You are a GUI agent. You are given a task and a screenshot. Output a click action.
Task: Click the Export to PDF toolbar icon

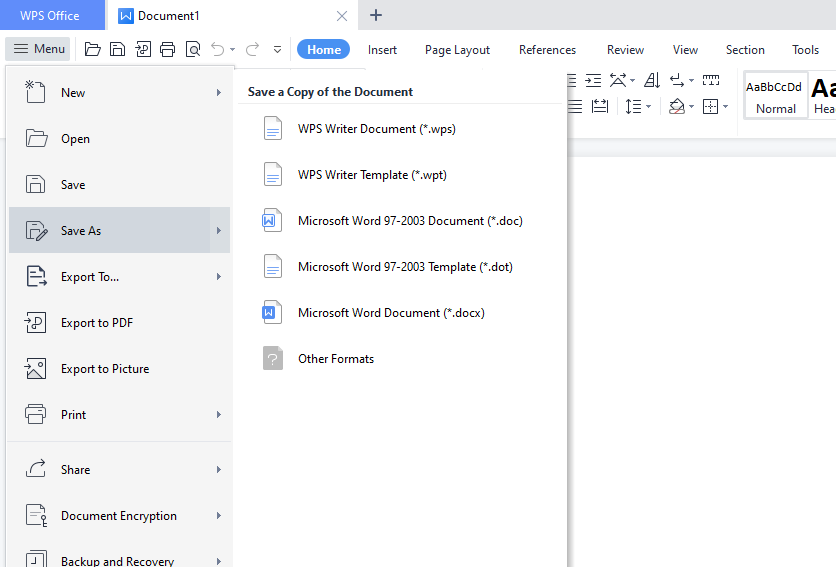pyautogui.click(x=143, y=49)
